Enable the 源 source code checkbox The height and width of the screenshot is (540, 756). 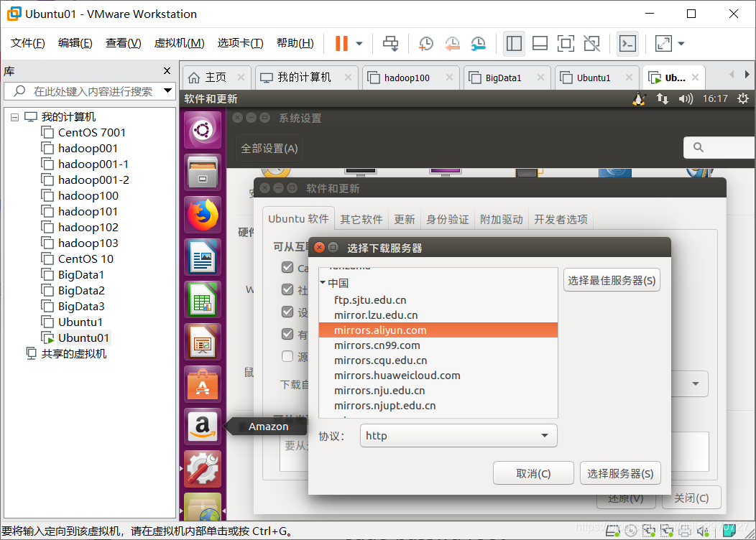pos(287,356)
